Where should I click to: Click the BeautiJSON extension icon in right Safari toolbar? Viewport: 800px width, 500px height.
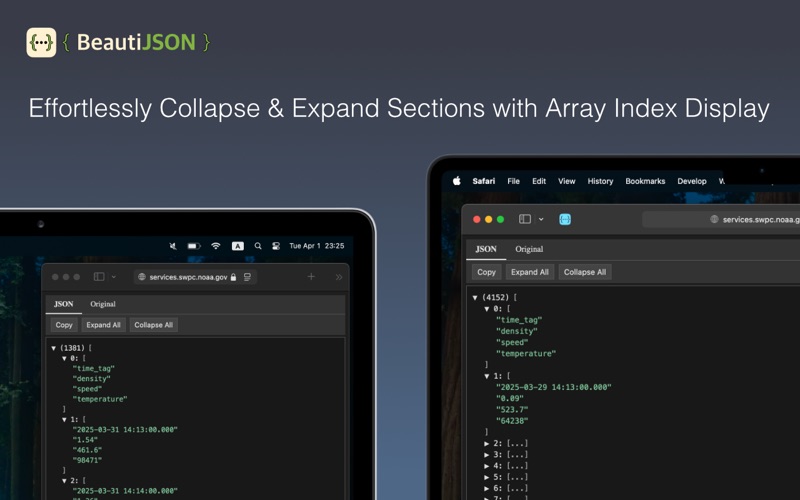click(565, 219)
